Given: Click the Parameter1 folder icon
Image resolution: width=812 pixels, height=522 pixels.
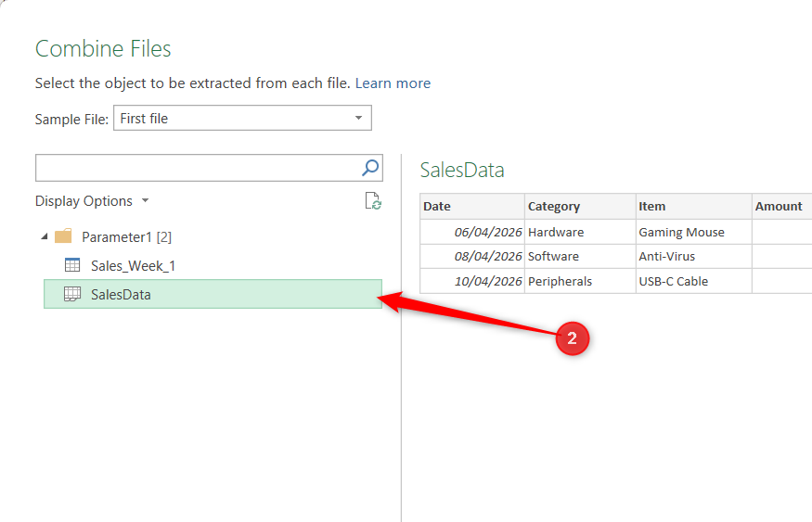Looking at the screenshot, I should (x=63, y=236).
